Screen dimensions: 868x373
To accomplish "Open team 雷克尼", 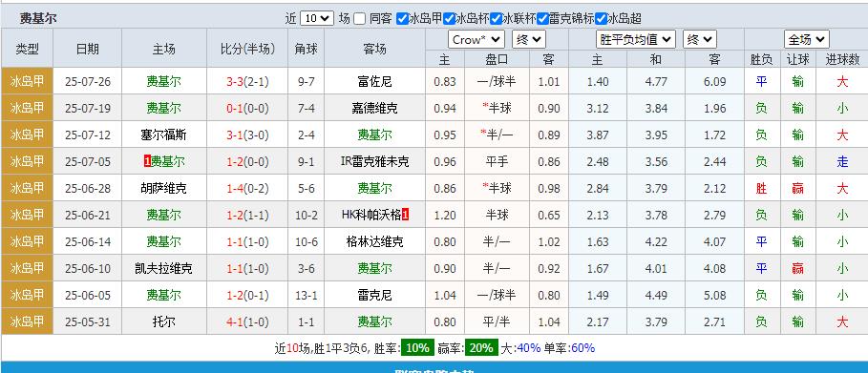I will click(374, 295).
